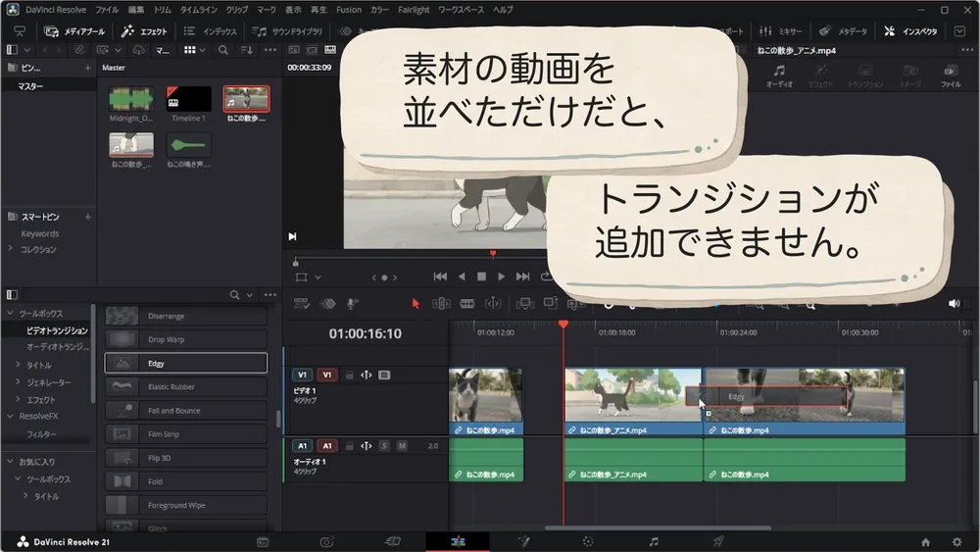Toggle V1 video track lock

pos(350,376)
